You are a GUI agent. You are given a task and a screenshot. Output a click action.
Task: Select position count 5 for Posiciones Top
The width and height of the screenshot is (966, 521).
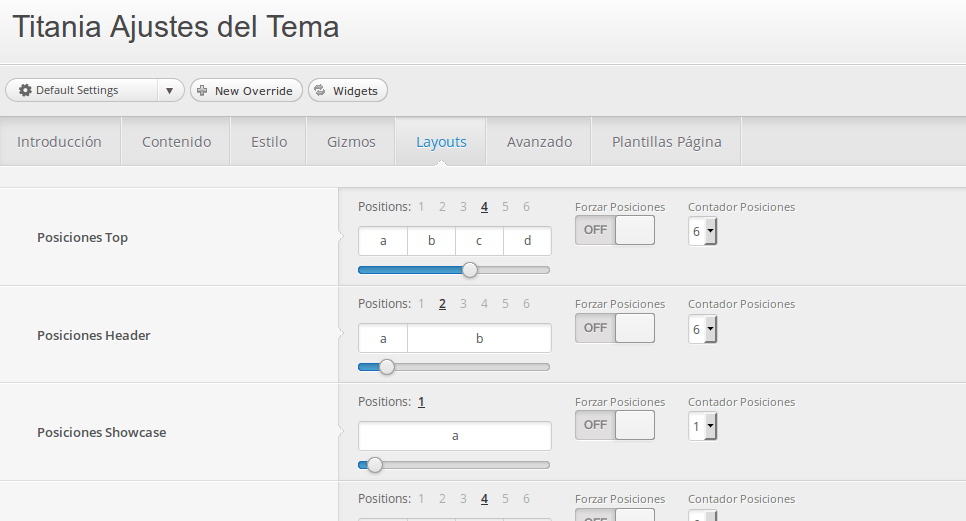pyautogui.click(x=505, y=207)
